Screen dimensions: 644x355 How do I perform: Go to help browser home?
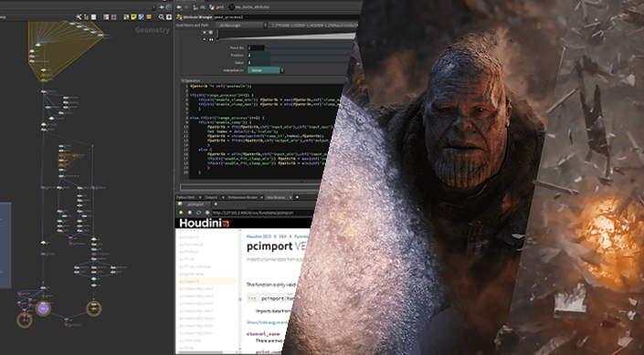click(207, 213)
